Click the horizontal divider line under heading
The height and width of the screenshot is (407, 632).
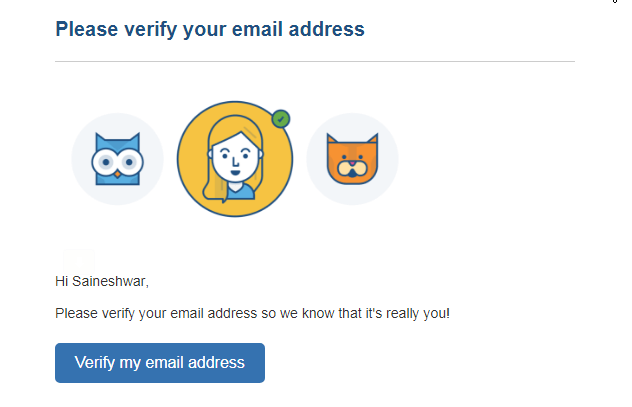coord(315,62)
